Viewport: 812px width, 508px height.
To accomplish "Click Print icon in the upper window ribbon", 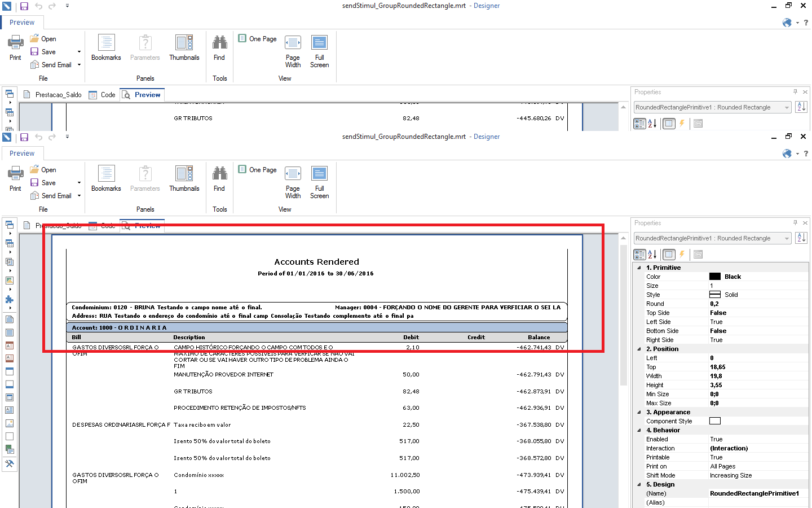I will (x=15, y=42).
